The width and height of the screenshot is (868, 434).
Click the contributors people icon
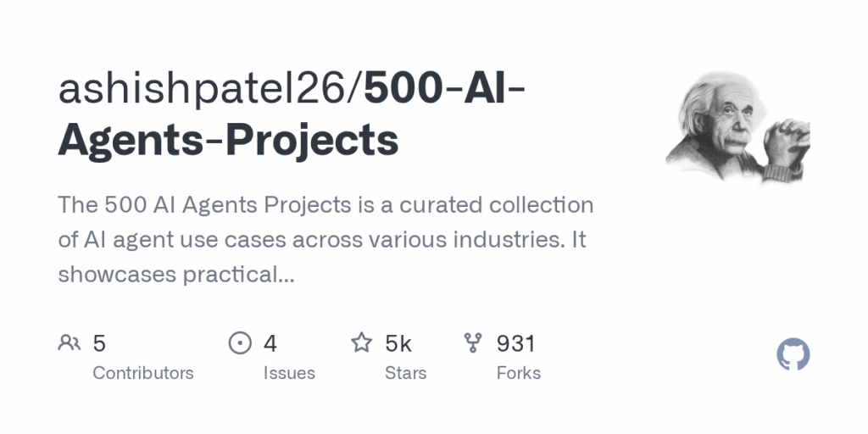[x=70, y=342]
